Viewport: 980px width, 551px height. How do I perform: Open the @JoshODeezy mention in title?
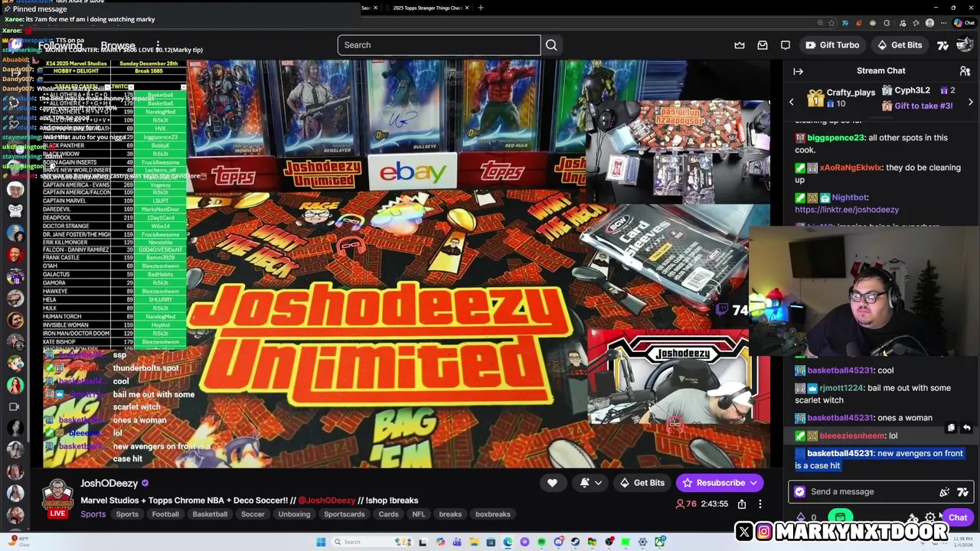pyautogui.click(x=327, y=500)
